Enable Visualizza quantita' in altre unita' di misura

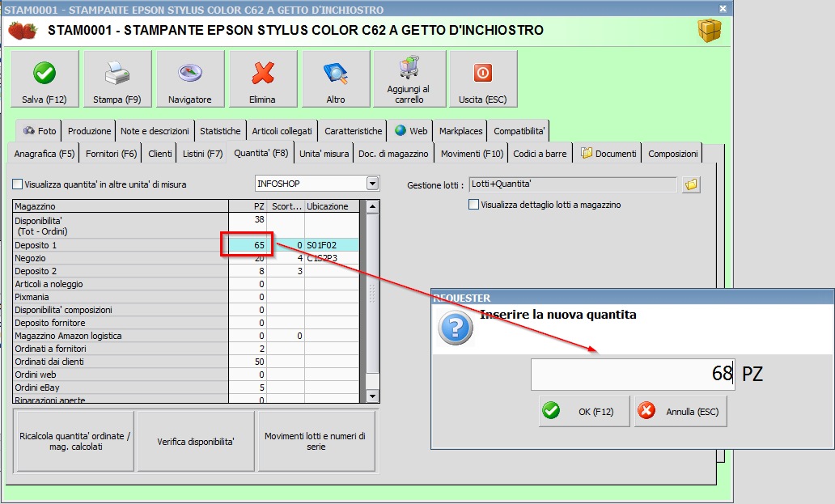(18, 184)
